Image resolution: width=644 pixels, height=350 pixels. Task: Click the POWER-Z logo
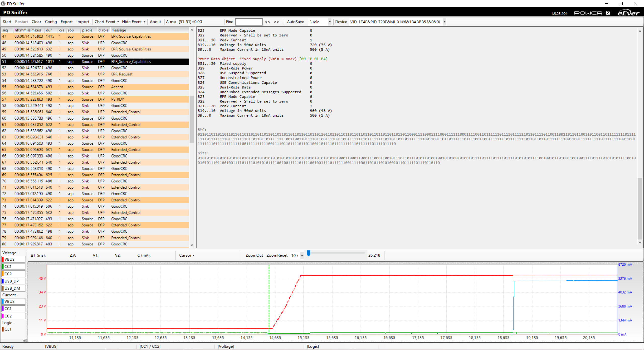click(x=592, y=13)
